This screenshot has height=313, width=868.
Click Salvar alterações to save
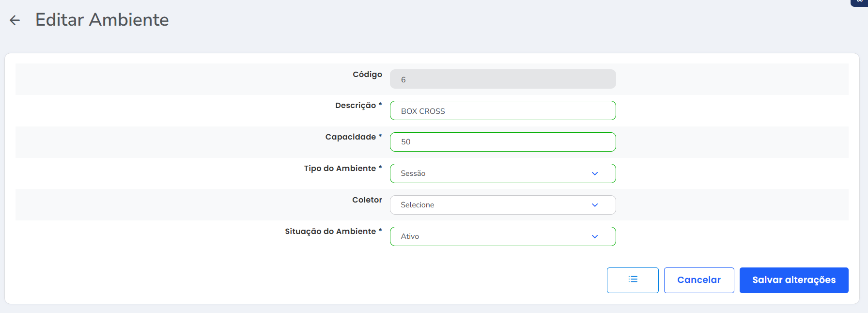pyautogui.click(x=794, y=280)
